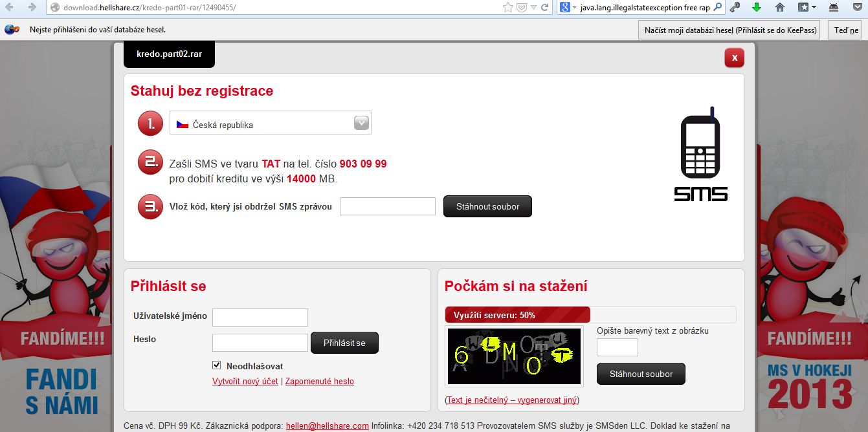Click the Android robot toolbar icon
The image size is (868, 432).
click(834, 7)
